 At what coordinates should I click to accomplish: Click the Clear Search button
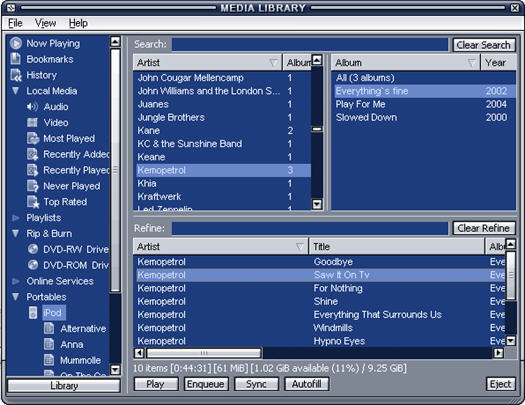[x=484, y=45]
